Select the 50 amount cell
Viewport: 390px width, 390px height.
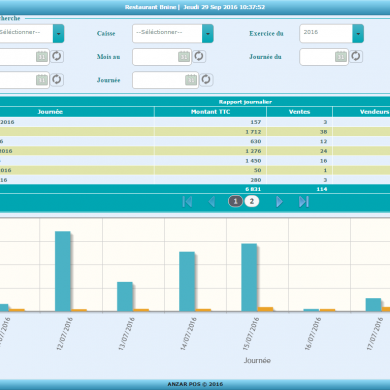coord(210,170)
